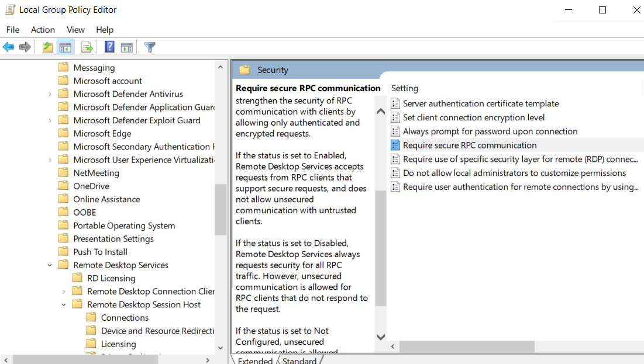
Task: Switch to the Standard tab
Action: (299, 360)
